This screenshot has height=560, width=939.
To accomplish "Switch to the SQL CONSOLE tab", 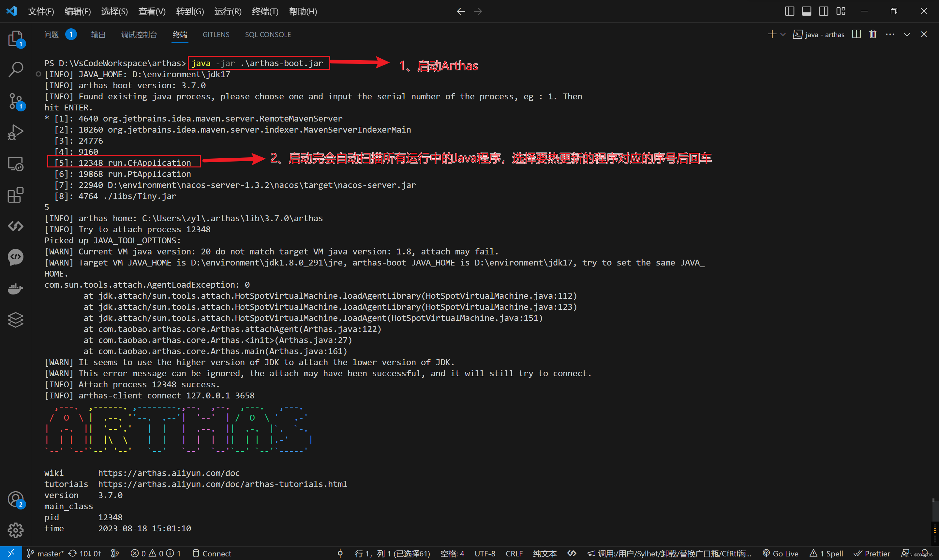I will point(268,34).
